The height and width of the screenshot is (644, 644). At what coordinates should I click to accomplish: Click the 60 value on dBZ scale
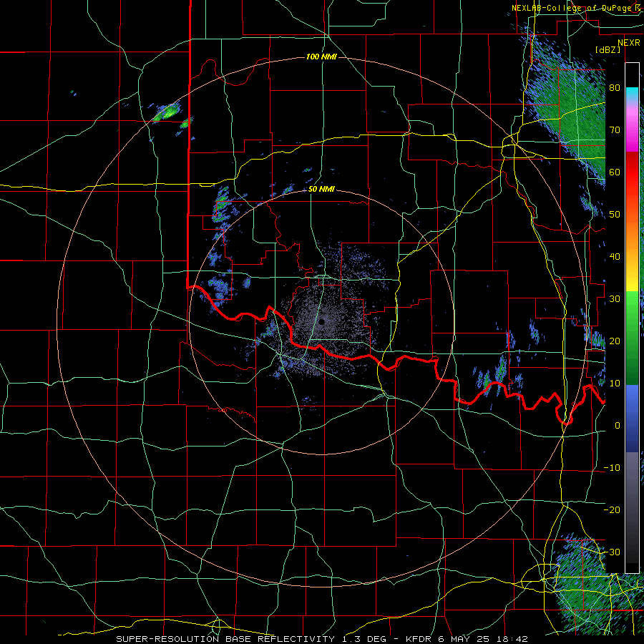615,172
